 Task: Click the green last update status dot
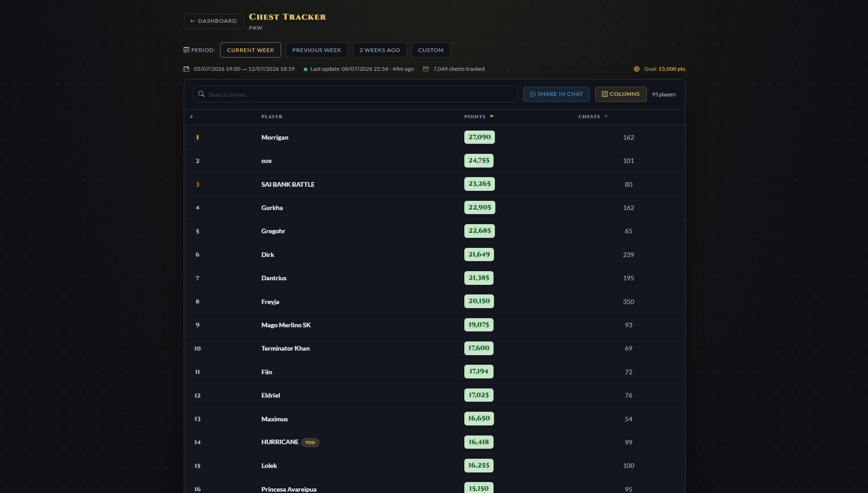(x=306, y=69)
